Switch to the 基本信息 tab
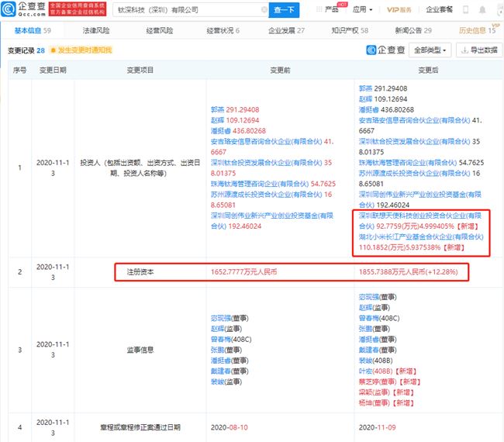 (x=33, y=30)
